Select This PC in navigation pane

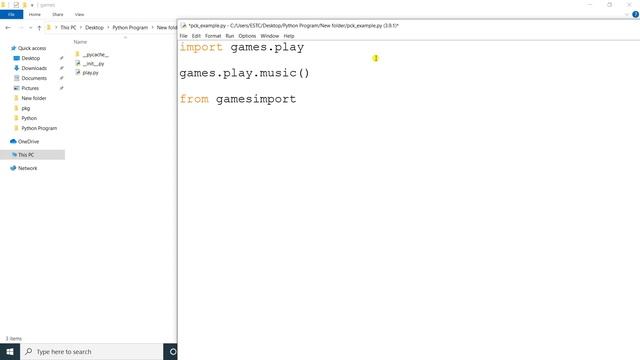pos(26,155)
